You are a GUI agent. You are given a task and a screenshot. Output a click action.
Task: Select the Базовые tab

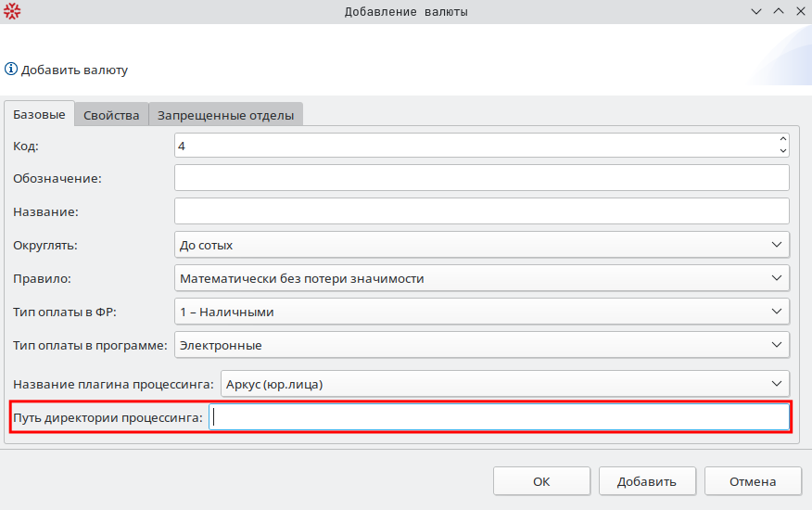point(39,114)
